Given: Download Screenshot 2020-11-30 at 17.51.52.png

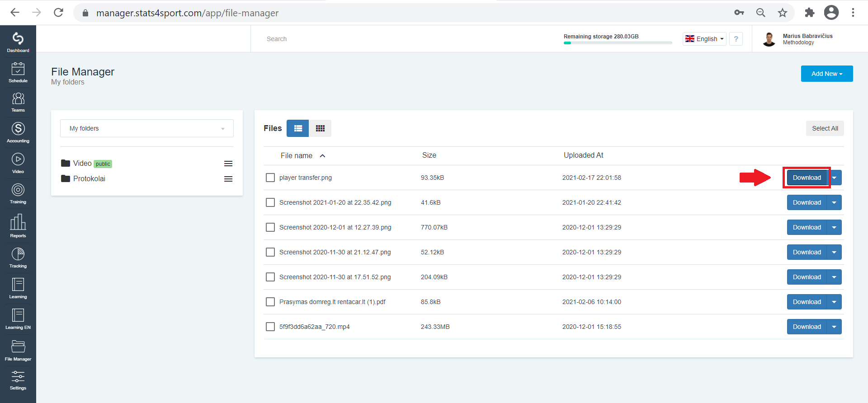Looking at the screenshot, I should click(807, 277).
